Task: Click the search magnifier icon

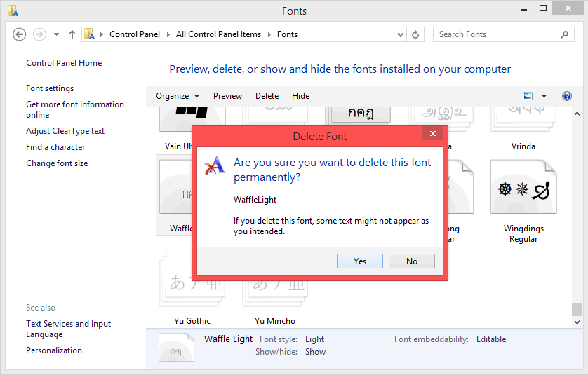Action: coord(564,34)
